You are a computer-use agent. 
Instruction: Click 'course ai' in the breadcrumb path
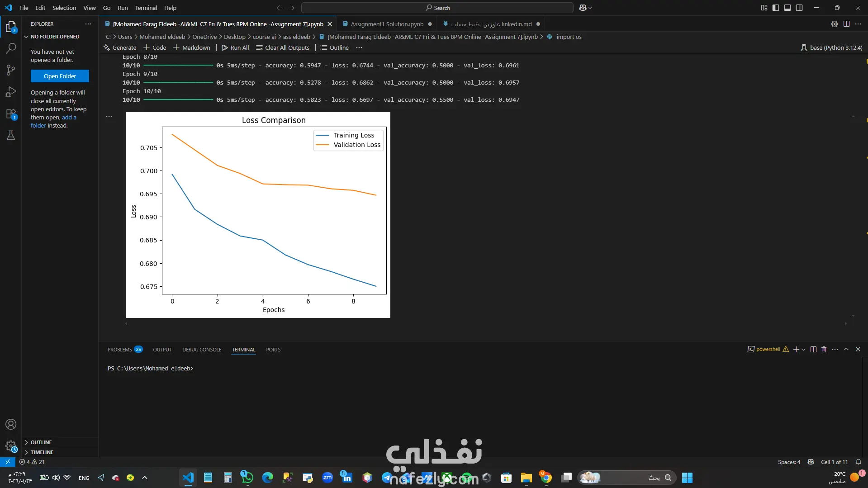(264, 37)
